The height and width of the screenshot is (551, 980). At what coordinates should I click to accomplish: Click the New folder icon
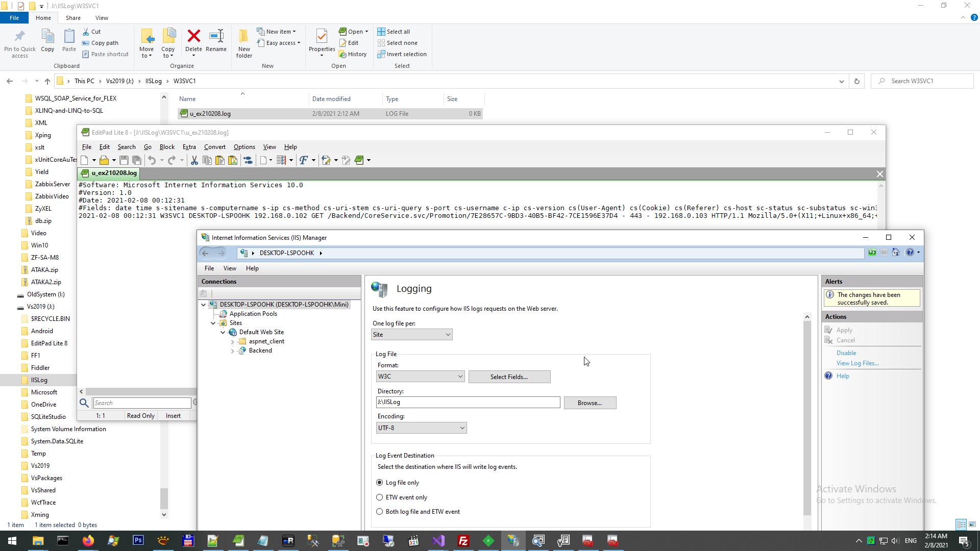click(244, 37)
